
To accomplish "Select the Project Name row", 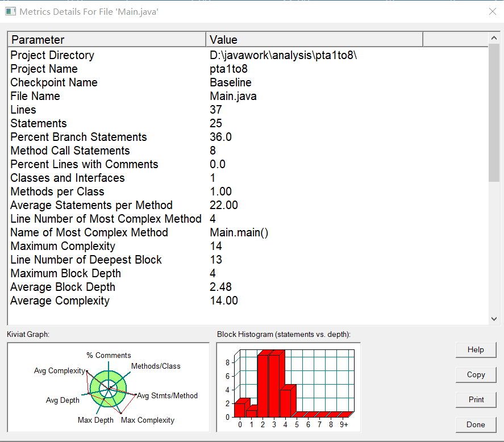I will (248, 69).
